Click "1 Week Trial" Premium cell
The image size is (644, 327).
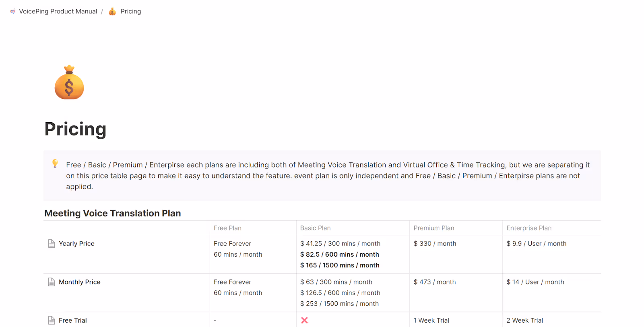click(x=431, y=320)
